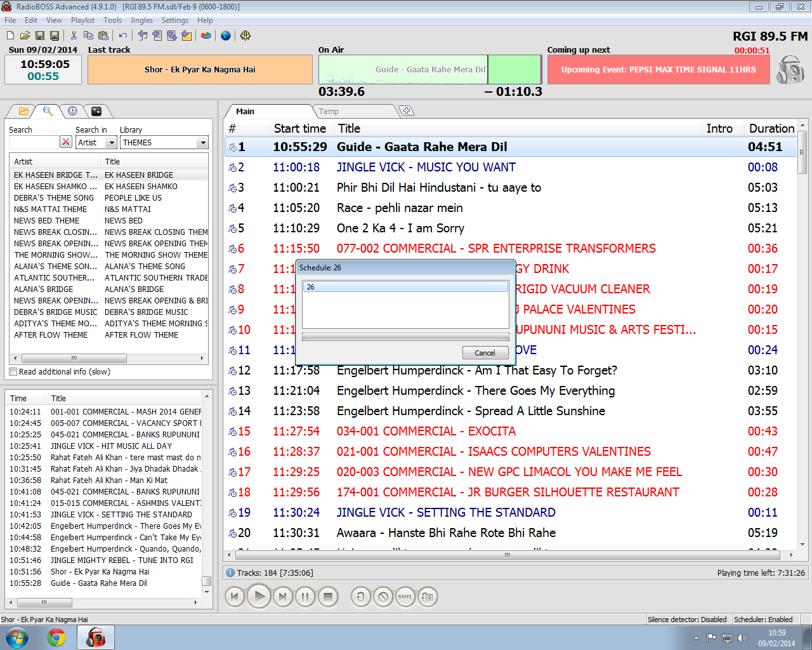
Task: Switch to the search magnifier tab
Action: pos(48,111)
